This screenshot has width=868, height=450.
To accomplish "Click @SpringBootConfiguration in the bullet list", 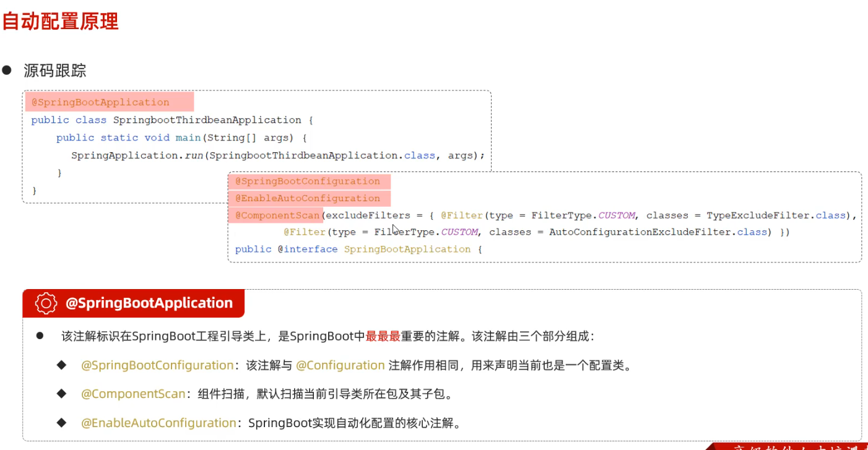I will pyautogui.click(x=157, y=365).
